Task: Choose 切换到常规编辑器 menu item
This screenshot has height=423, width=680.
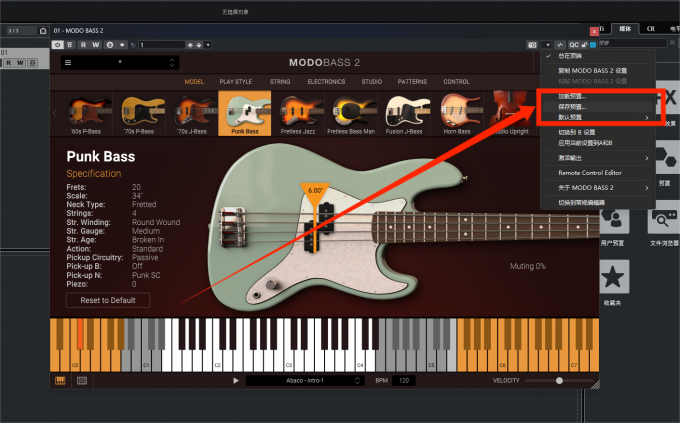Action: coord(598,203)
